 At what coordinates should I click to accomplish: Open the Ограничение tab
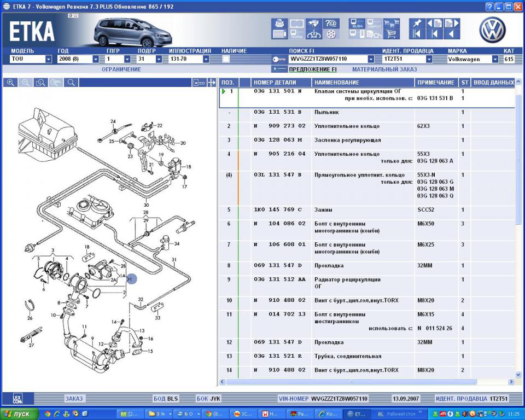(x=121, y=69)
